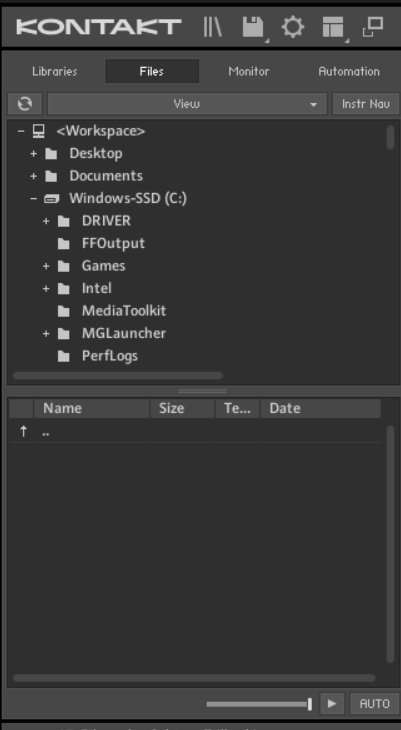Click the FFOutput folder icon
This screenshot has width=401, height=730.
[63, 243]
